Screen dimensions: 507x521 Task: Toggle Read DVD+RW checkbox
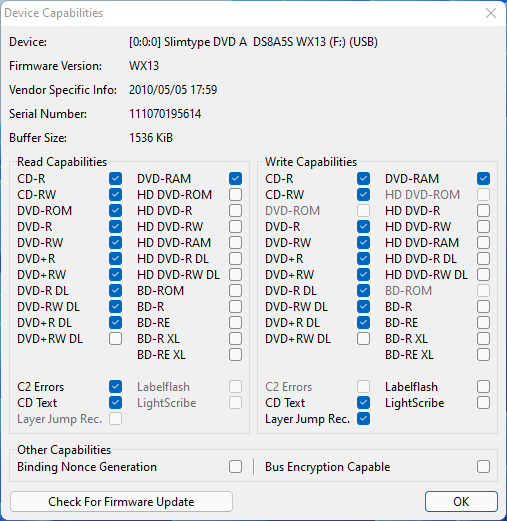pyautogui.click(x=115, y=274)
